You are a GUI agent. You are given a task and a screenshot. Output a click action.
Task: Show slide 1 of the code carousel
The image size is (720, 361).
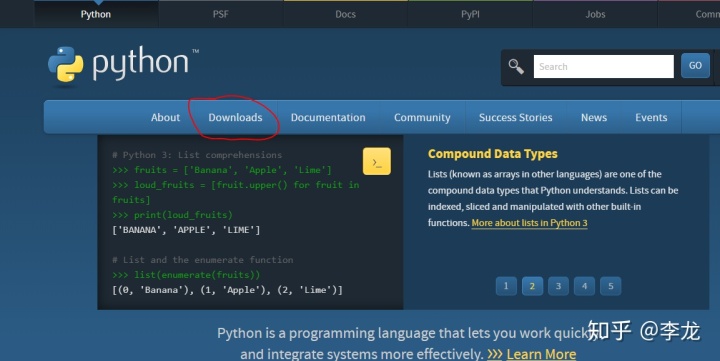(506, 286)
